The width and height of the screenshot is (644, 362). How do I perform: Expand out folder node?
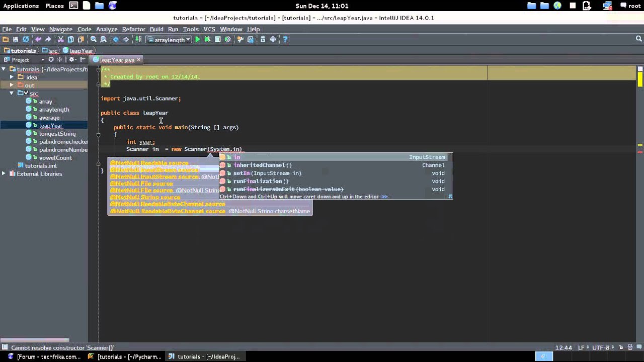(x=12, y=85)
